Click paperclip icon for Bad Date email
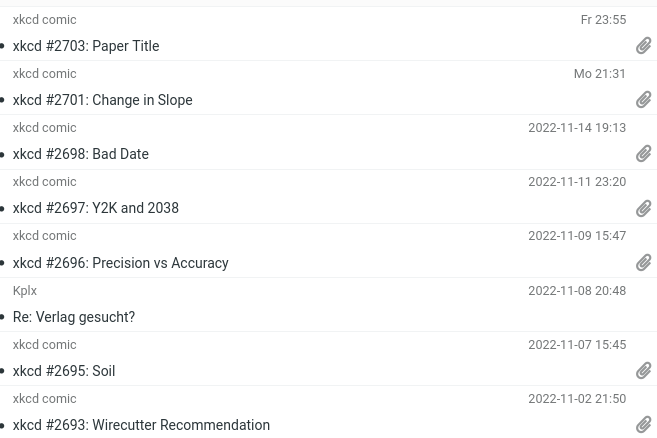The height and width of the screenshot is (438, 657). tap(644, 154)
